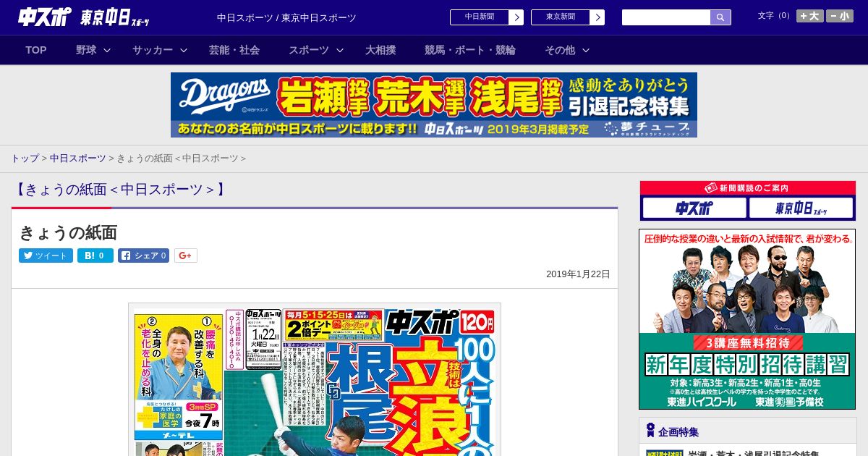Open the 東京新聞 link button

point(561,17)
